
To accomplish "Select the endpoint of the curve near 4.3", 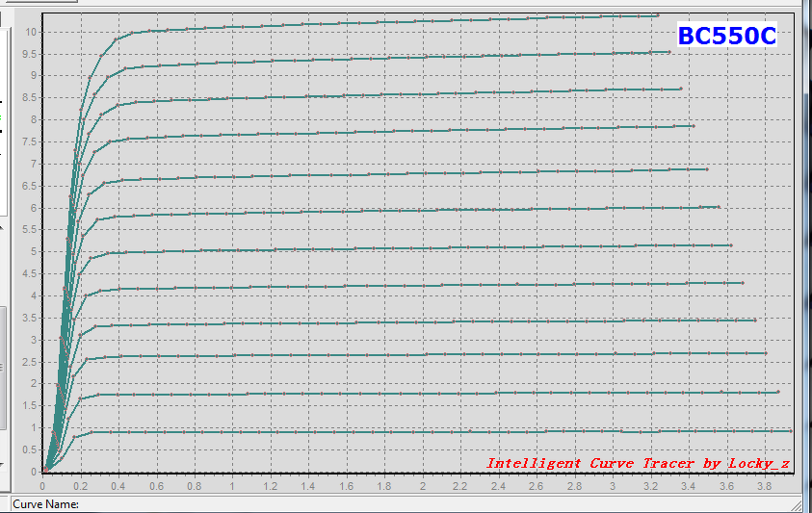I will [743, 283].
